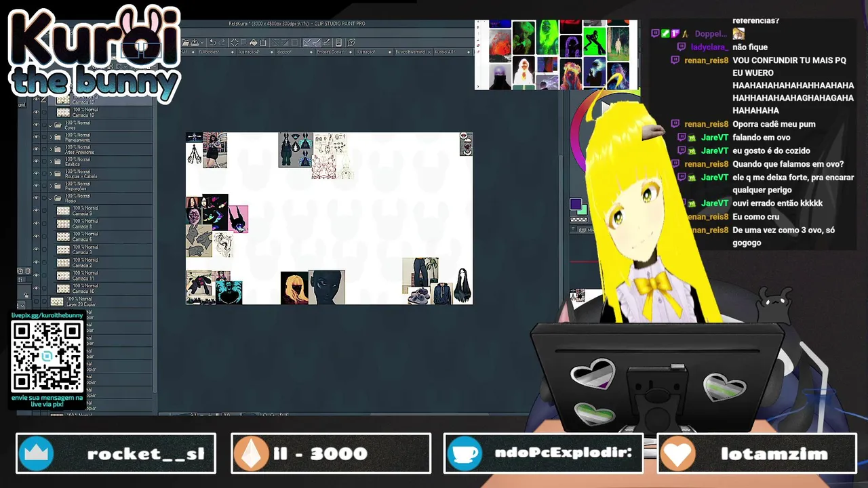This screenshot has height=488, width=868.
Task: Click the green dancer reference image
Action: 595,41
